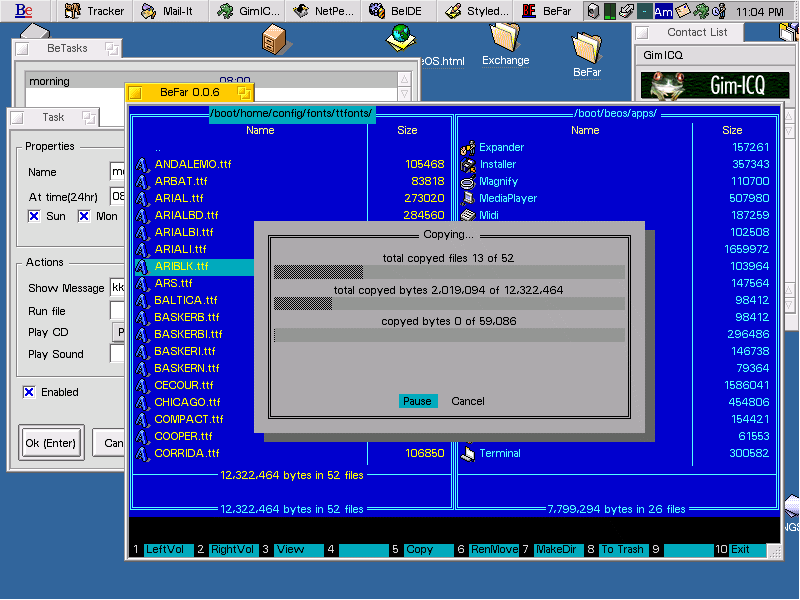The image size is (800, 600).
Task: Select the Contact List window tab
Action: coord(689,33)
